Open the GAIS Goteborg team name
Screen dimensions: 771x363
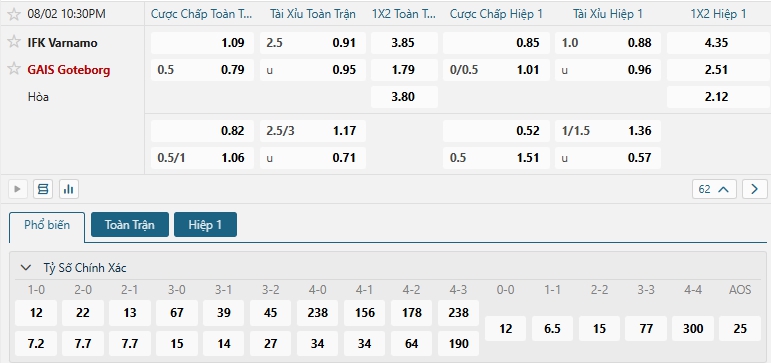tap(69, 70)
